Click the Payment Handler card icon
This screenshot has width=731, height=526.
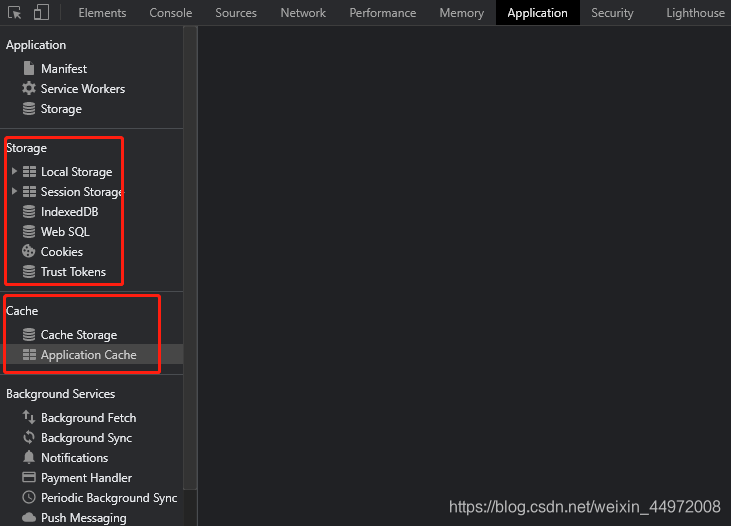[29, 477]
